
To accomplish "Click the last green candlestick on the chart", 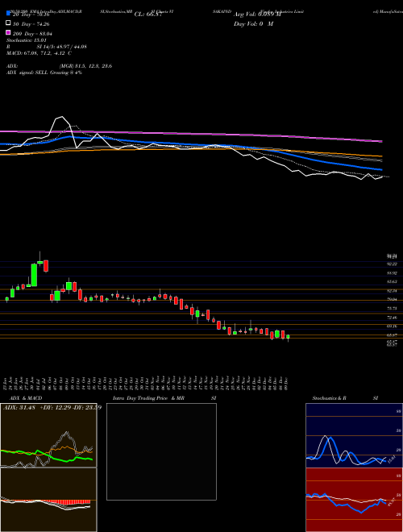I will click(x=288, y=337).
